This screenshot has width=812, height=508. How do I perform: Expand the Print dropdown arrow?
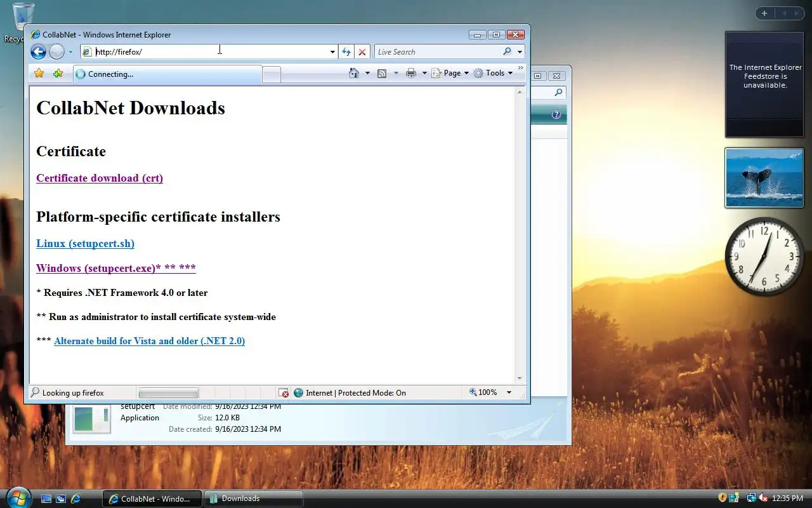coord(424,73)
